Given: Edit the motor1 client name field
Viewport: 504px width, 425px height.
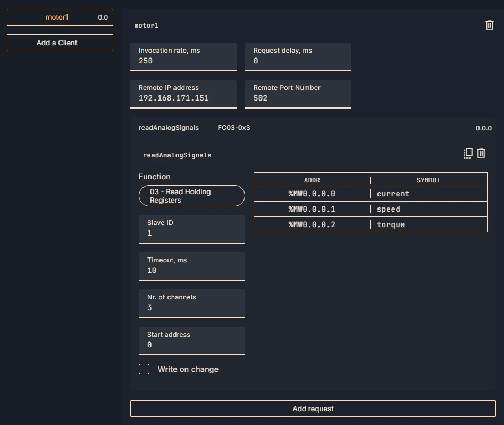Looking at the screenshot, I should [x=146, y=26].
